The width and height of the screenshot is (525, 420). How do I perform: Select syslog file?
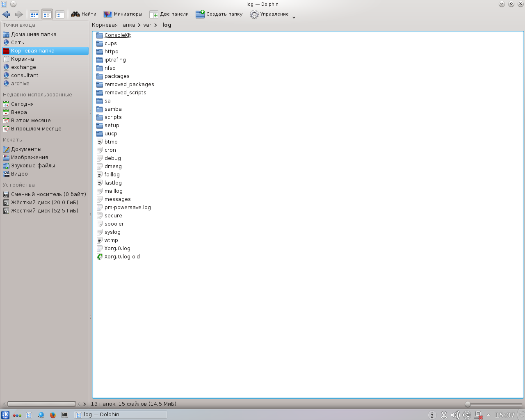(x=109, y=232)
